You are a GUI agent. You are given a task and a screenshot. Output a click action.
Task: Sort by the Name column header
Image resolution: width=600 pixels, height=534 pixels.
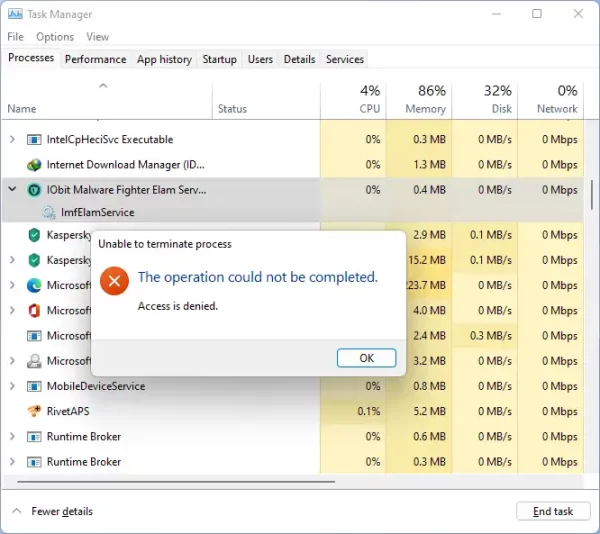tap(107, 100)
